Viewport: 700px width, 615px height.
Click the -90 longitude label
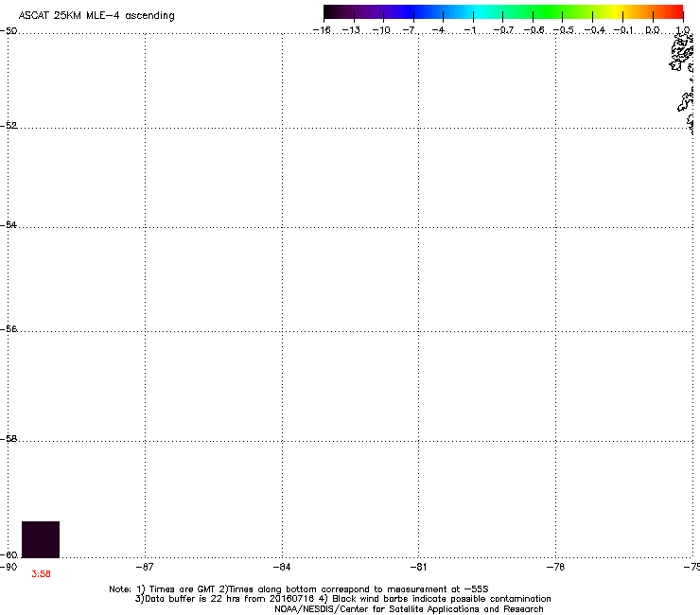(x=9, y=567)
